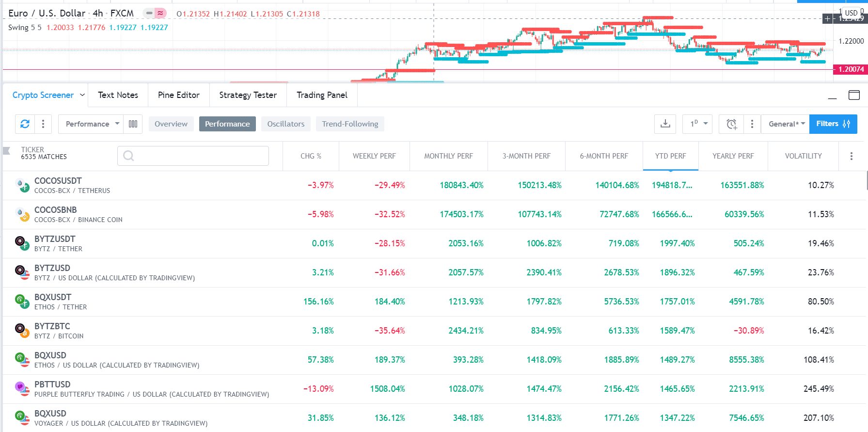Click COCOSUSDT coin logo

(x=22, y=185)
